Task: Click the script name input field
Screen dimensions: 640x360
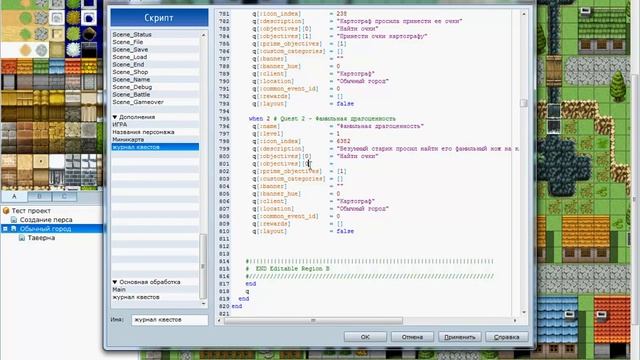Action: pyautogui.click(x=169, y=320)
